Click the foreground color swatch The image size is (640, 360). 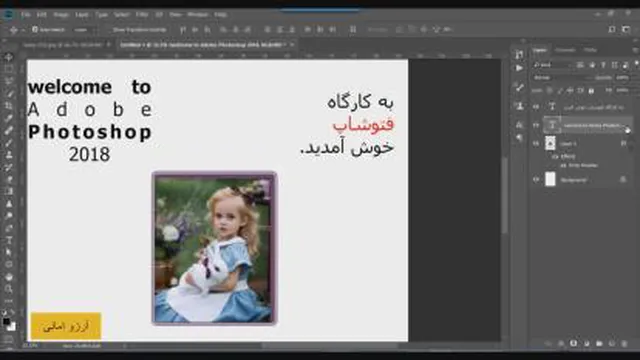[x=6, y=322]
